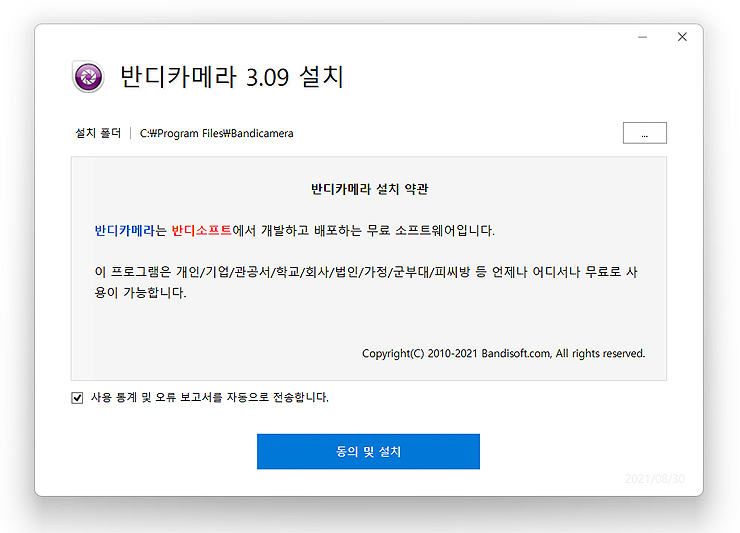Click the blue 반디카메라 text
The image size is (740, 533).
[125, 230]
